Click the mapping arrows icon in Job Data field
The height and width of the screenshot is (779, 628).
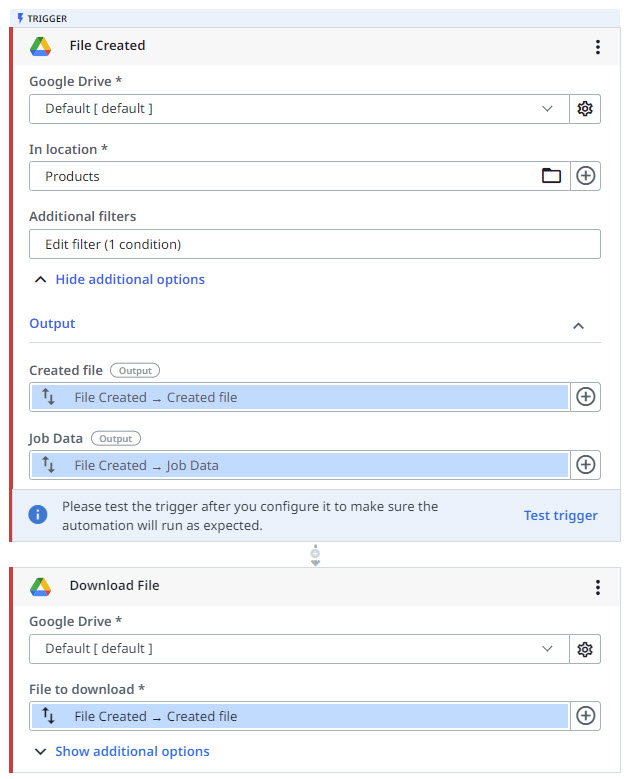coord(48,465)
